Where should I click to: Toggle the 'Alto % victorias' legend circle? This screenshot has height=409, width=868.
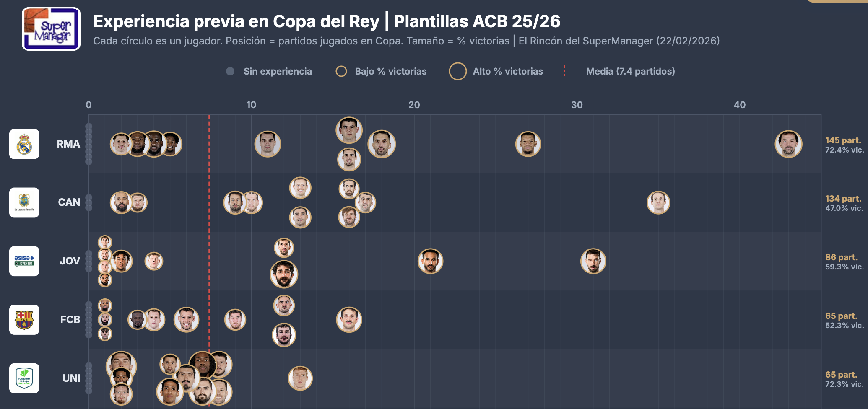click(457, 71)
